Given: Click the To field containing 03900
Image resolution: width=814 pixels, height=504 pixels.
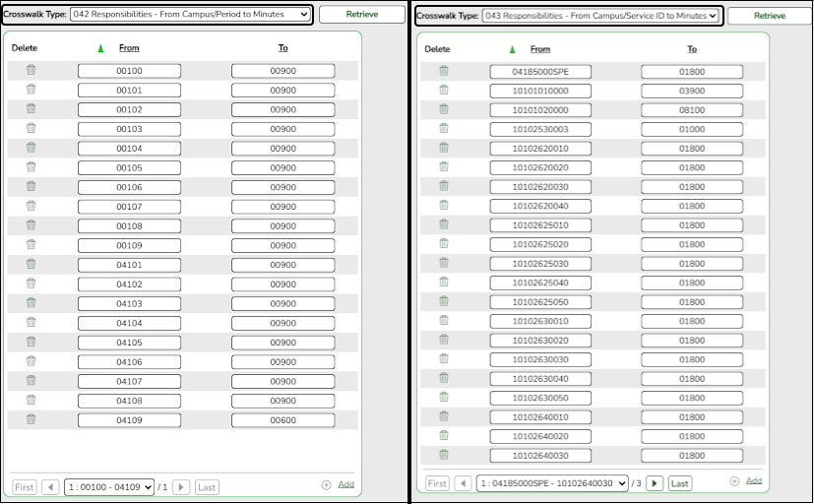Looking at the screenshot, I should pos(692,91).
